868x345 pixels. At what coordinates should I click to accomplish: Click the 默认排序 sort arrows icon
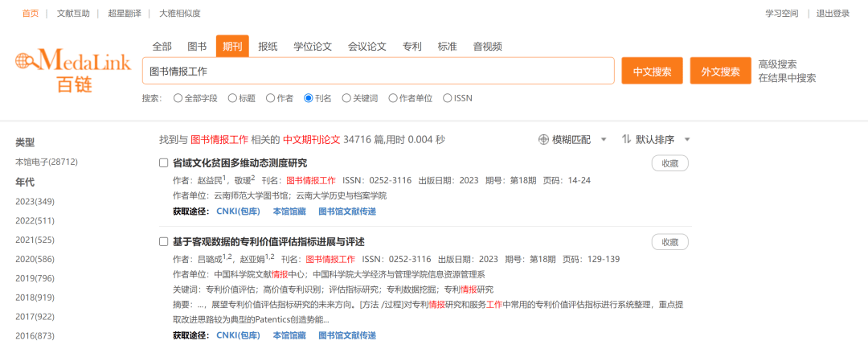point(626,140)
